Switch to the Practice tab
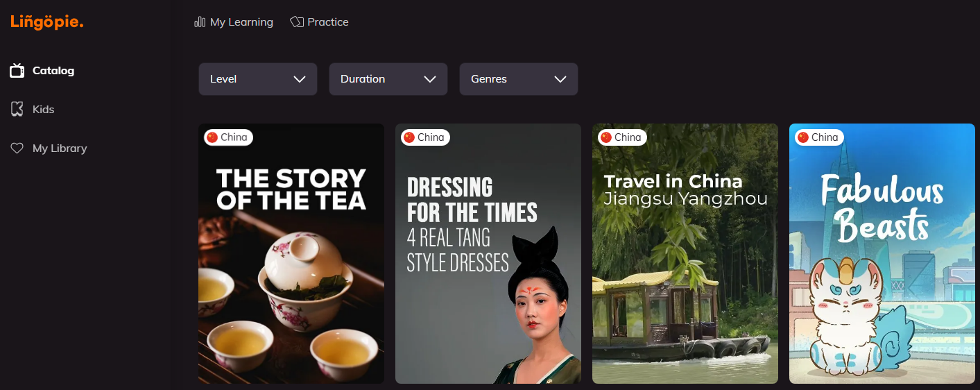 (327, 22)
